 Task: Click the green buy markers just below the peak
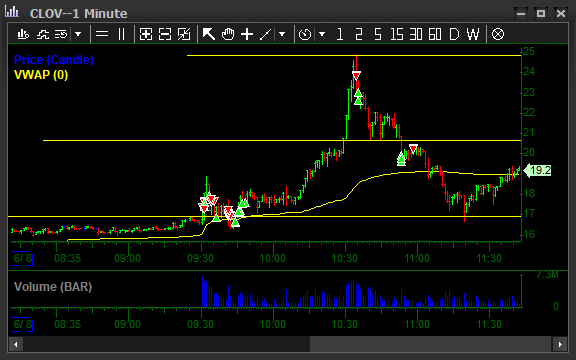coord(359,97)
